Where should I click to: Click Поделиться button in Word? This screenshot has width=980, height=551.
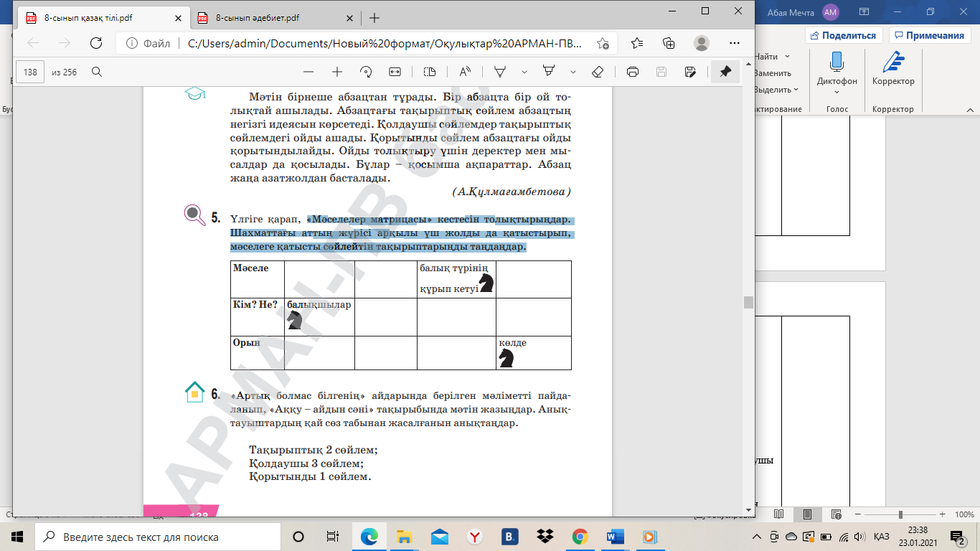click(x=844, y=35)
